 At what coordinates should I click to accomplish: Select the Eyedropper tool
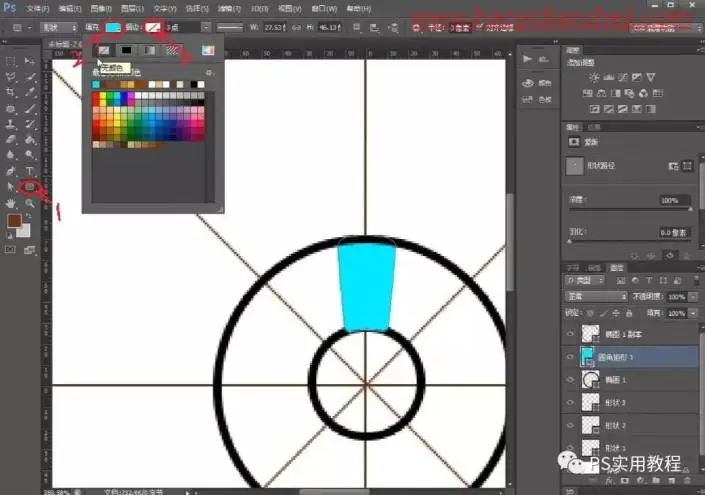(30, 93)
